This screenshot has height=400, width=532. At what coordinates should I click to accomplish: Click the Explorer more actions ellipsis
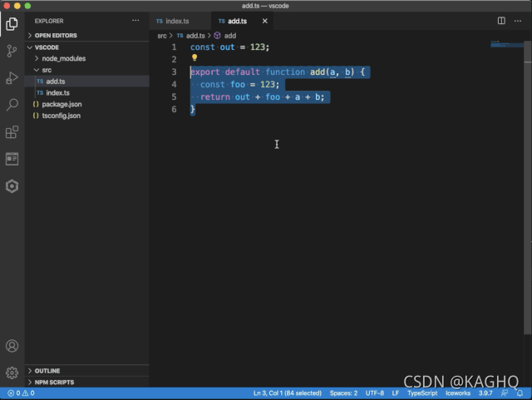point(135,21)
